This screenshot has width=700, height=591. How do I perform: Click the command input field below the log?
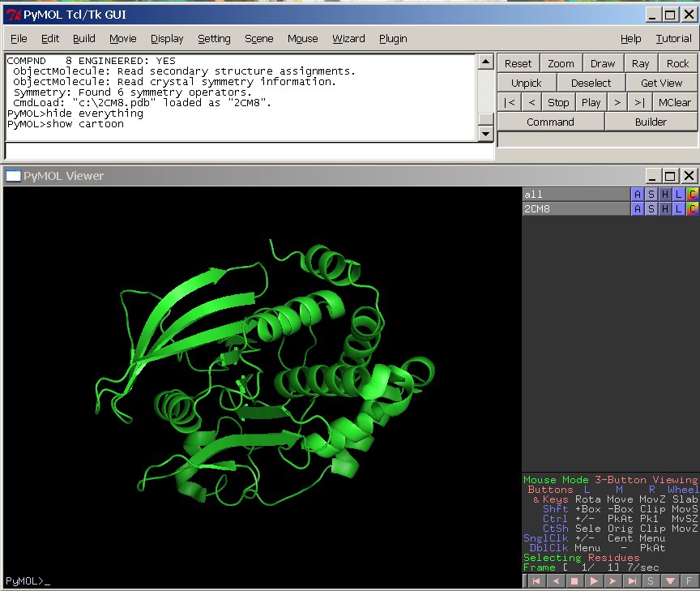click(x=250, y=151)
